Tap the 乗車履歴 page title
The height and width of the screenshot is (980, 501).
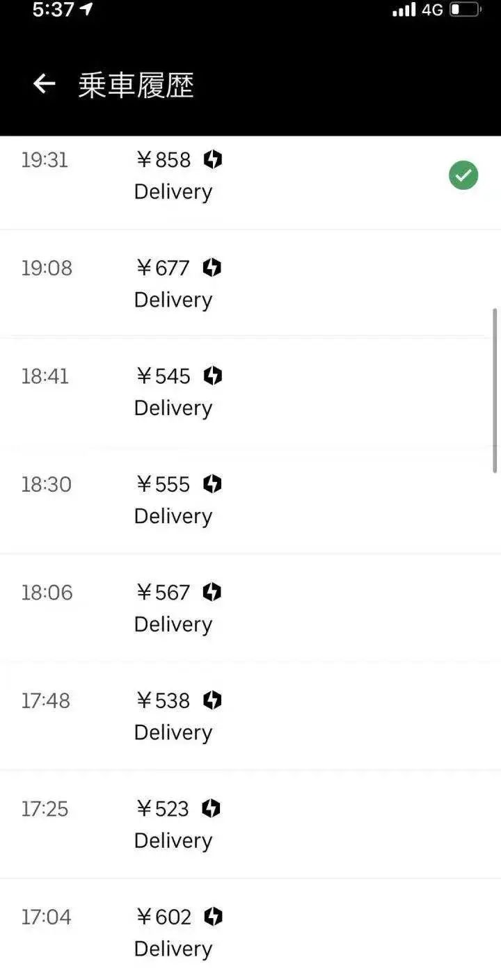click(x=136, y=85)
